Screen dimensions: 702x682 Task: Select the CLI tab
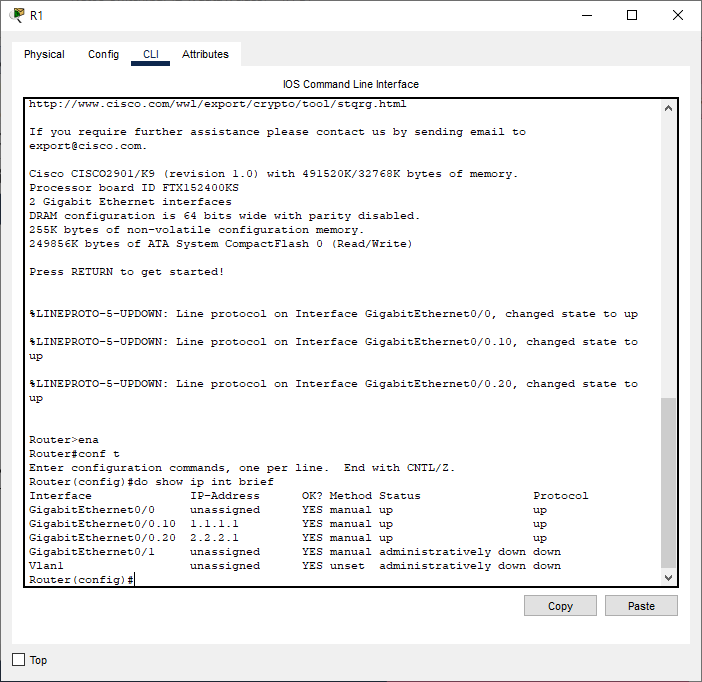150,54
